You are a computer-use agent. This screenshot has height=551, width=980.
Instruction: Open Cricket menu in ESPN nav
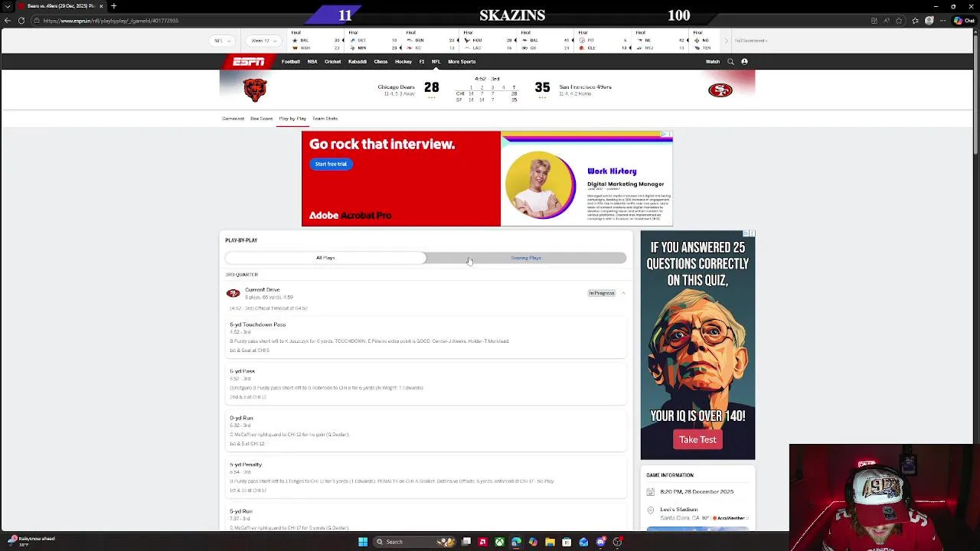click(332, 61)
